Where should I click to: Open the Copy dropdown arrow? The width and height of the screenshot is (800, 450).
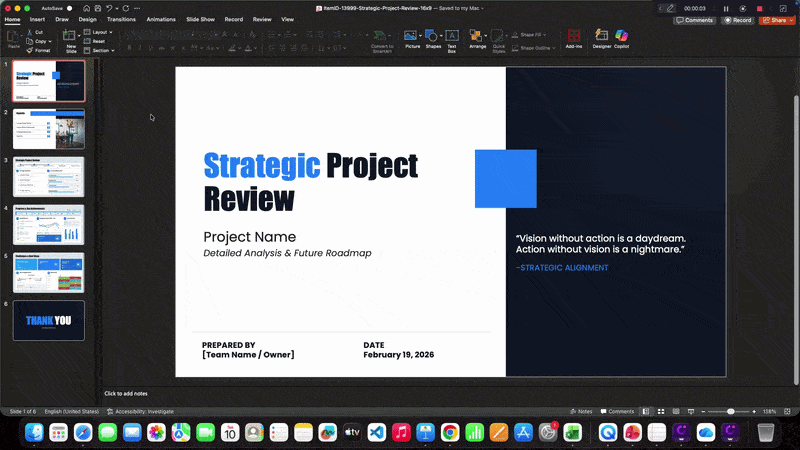pos(50,41)
